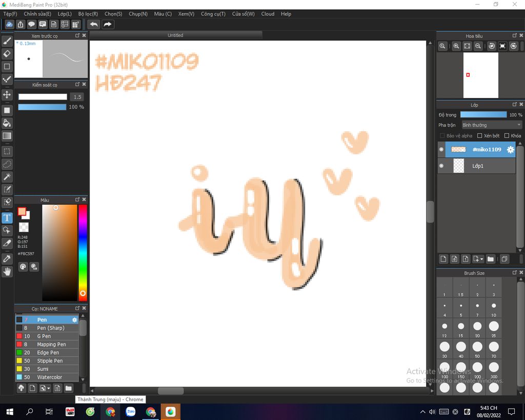Open the Lớp(L) menu

click(65, 14)
